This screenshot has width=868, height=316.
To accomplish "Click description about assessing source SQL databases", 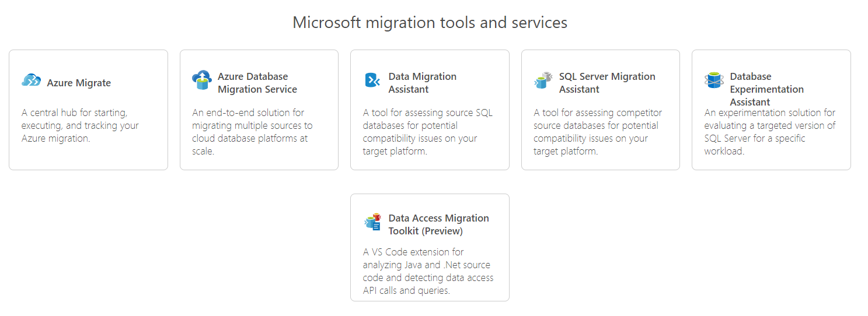I will click(427, 132).
